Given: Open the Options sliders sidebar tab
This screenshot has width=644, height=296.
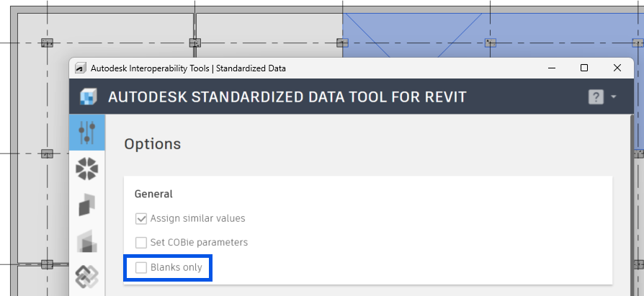Looking at the screenshot, I should coord(86,133).
